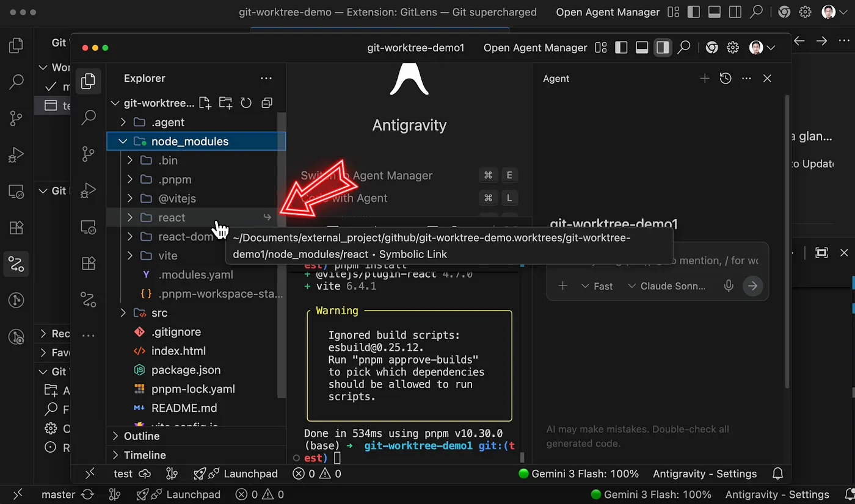Expand the src folder

click(x=196, y=312)
